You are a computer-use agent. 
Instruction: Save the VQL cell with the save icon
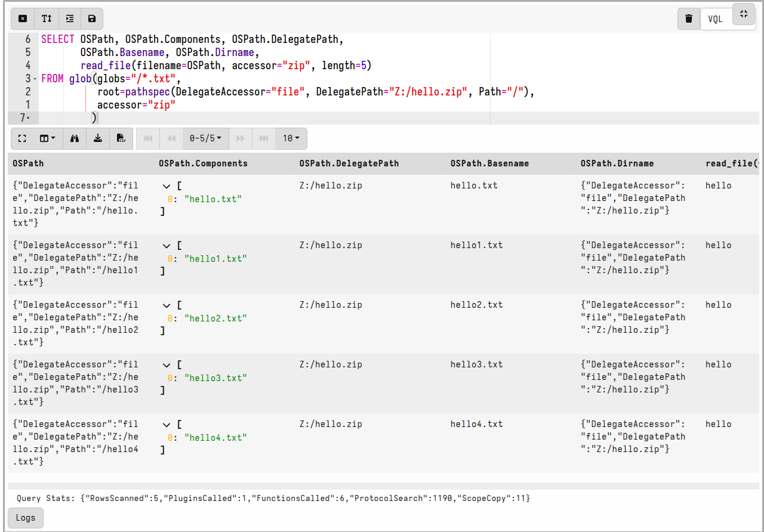[92, 18]
